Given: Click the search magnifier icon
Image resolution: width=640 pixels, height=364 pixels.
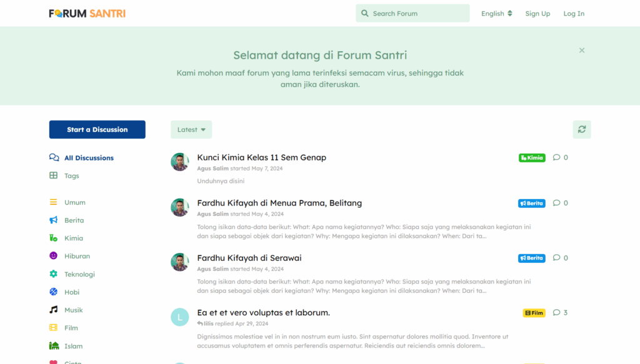Looking at the screenshot, I should click(365, 13).
